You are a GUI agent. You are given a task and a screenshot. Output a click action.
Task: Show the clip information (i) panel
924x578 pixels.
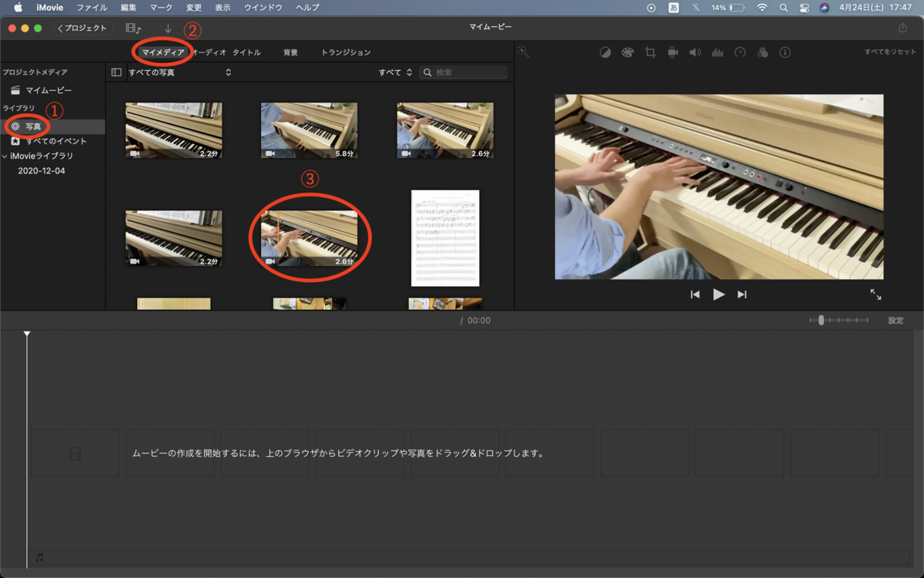click(785, 52)
